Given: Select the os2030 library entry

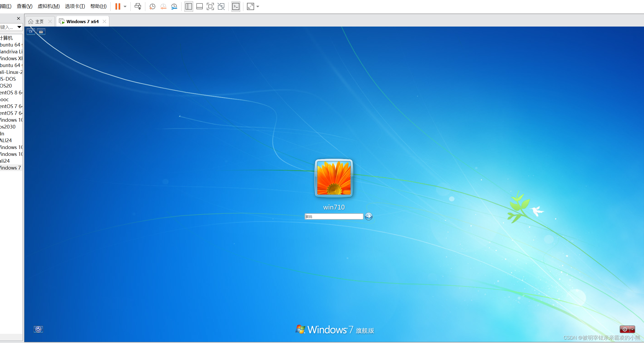Looking at the screenshot, I should (8, 127).
